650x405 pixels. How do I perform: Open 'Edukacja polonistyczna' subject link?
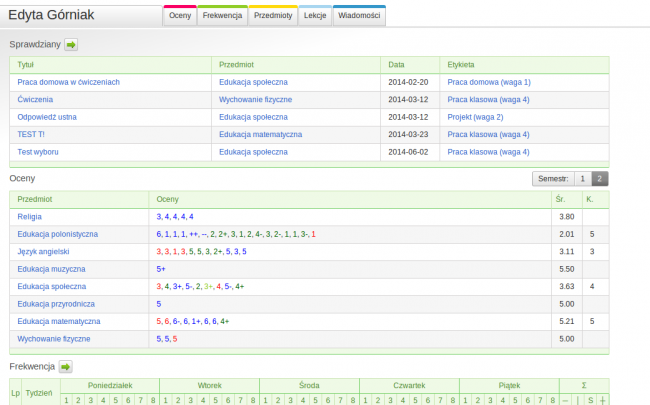click(x=58, y=234)
